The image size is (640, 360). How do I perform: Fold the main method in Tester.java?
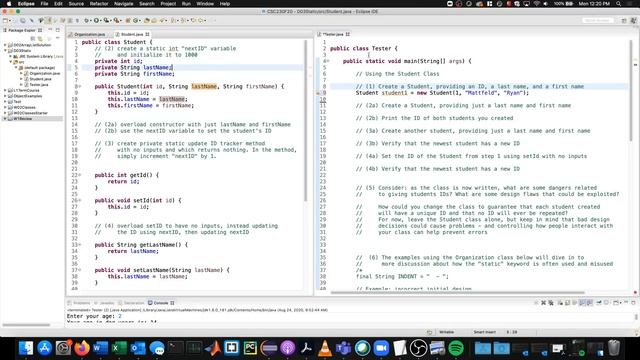point(328,61)
